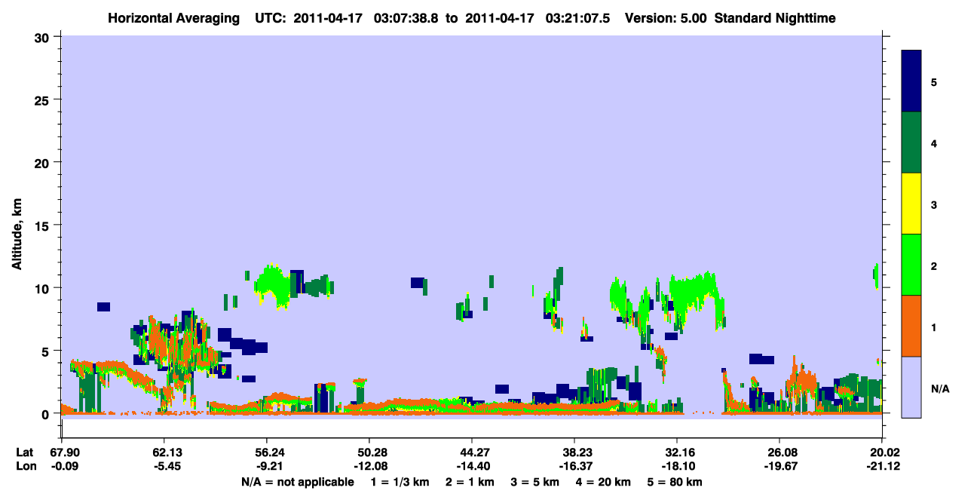
Task: Click the colorbar label 4
Action: [934, 143]
